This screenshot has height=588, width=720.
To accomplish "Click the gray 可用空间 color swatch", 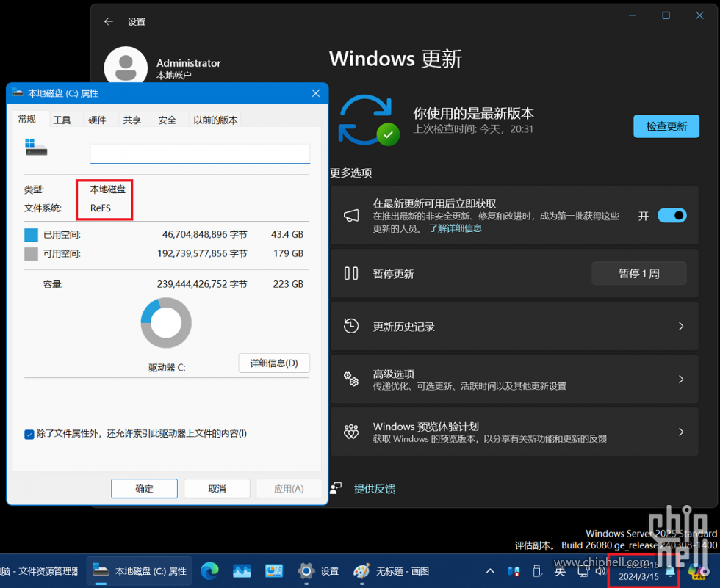I will [31, 253].
